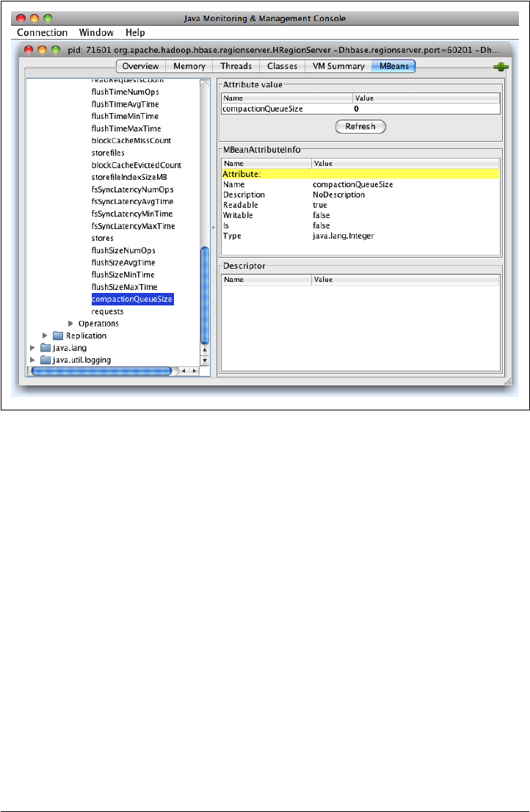
Task: Click the Value column header in MBeanAttributeInfo table
Action: click(x=405, y=164)
